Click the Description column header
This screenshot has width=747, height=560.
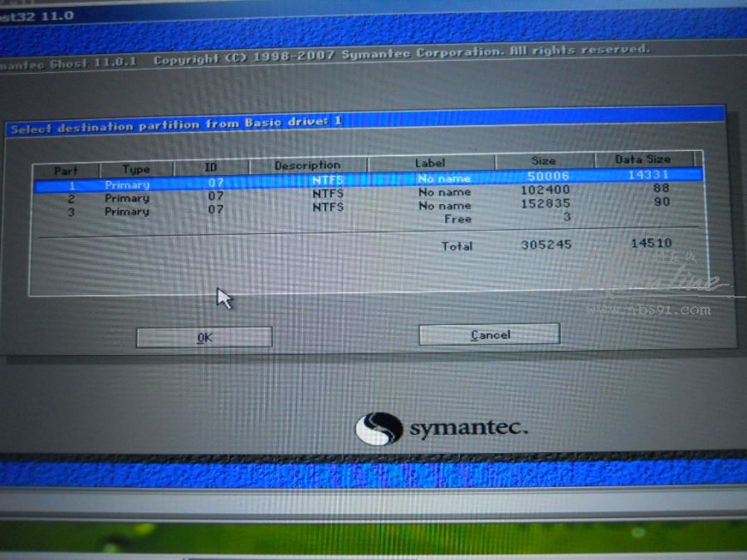tap(307, 165)
